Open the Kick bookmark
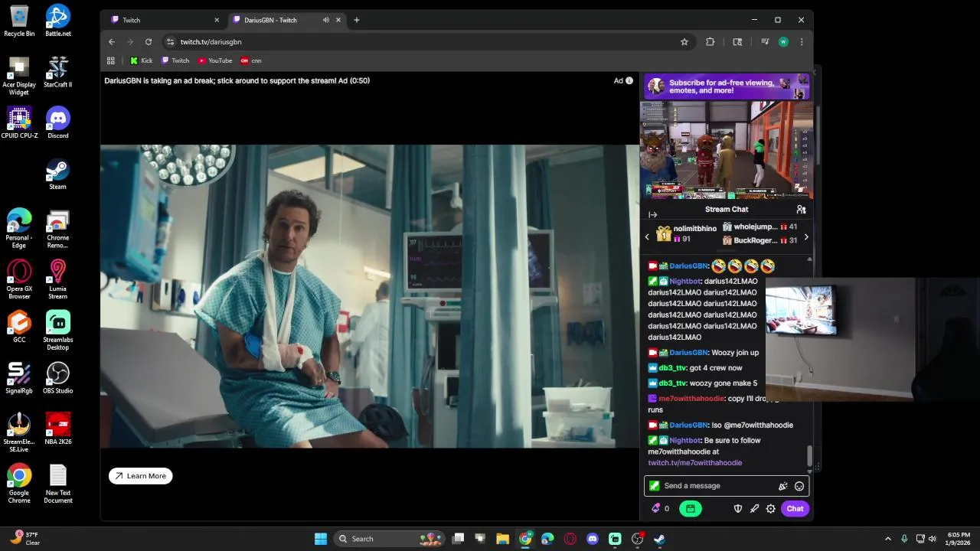Image resolution: width=980 pixels, height=551 pixels. (x=142, y=60)
